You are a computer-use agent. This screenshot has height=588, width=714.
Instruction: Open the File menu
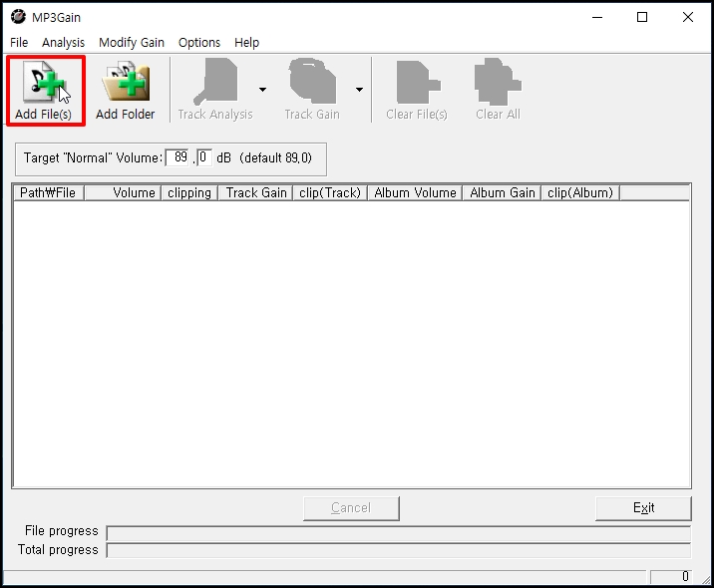[19, 42]
